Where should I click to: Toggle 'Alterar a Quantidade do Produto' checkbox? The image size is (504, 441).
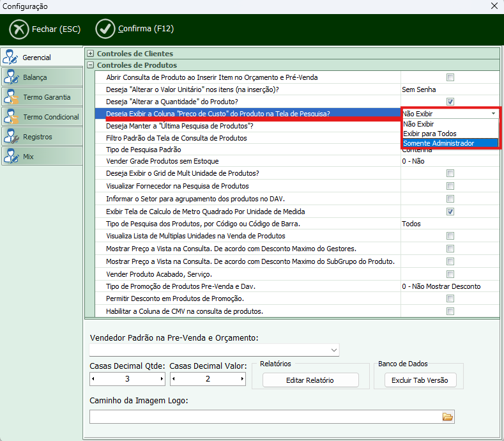pyautogui.click(x=450, y=102)
